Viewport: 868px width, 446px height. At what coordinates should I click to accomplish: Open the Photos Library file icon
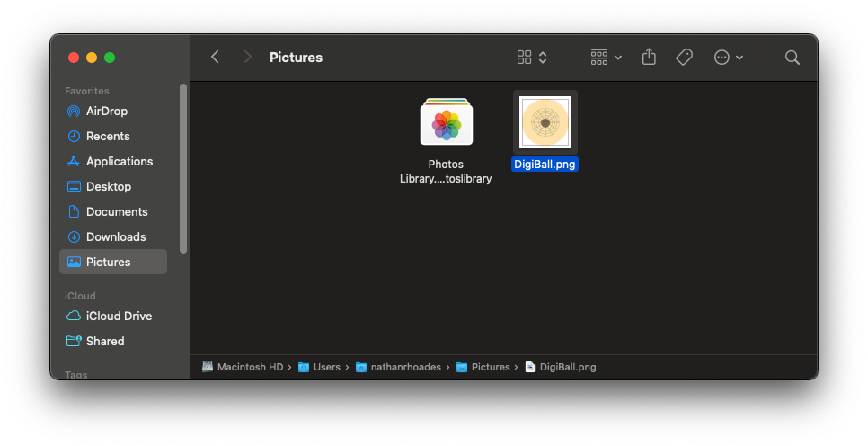coord(447,122)
